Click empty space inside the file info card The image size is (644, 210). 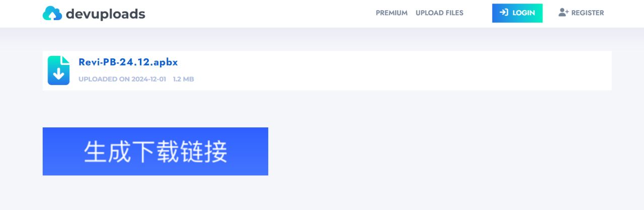(x=403, y=71)
